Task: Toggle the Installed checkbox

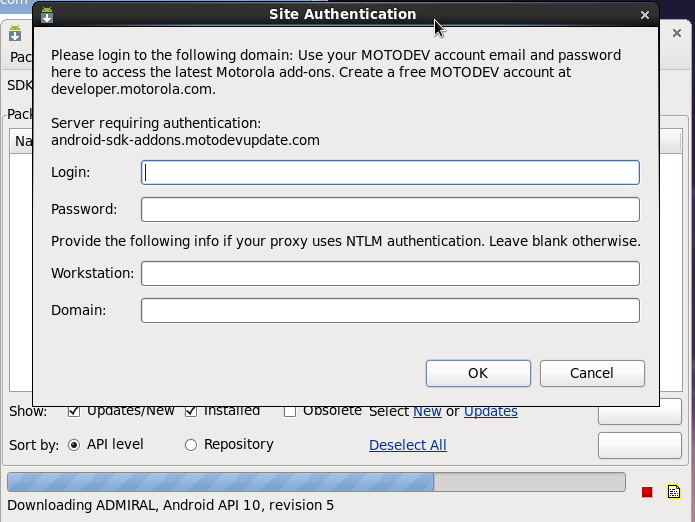Action: pyautogui.click(x=191, y=411)
